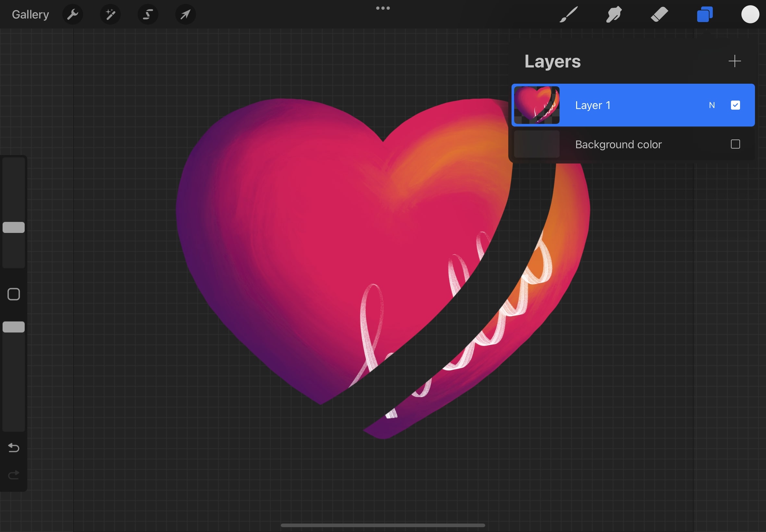Open blend mode N for Layer 1
The image size is (766, 532).
tap(712, 105)
